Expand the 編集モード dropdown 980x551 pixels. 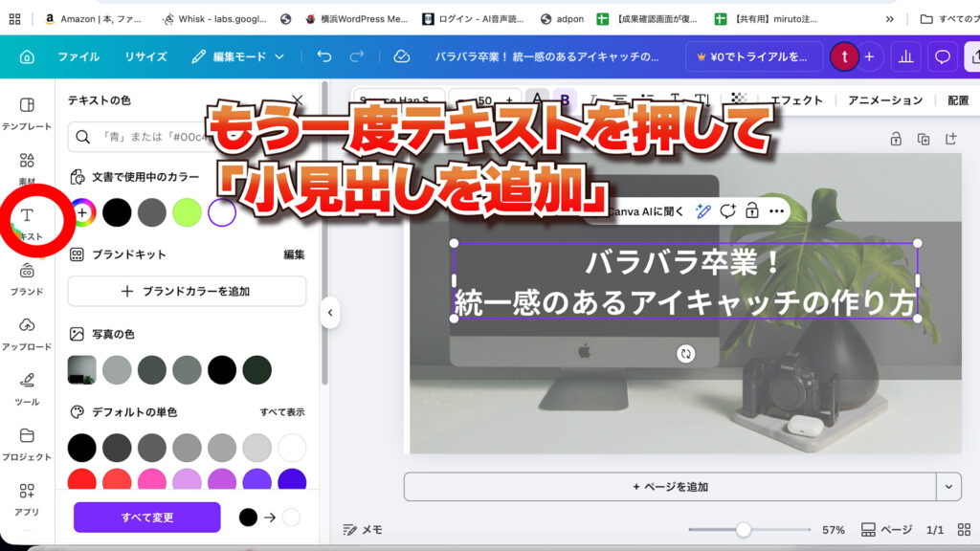[x=238, y=56]
